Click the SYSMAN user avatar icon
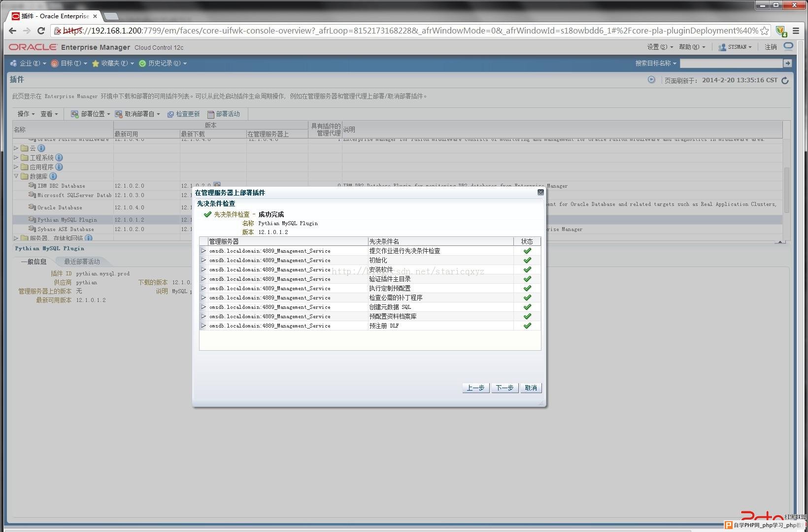Viewport: 808px width, 532px height. (x=722, y=47)
